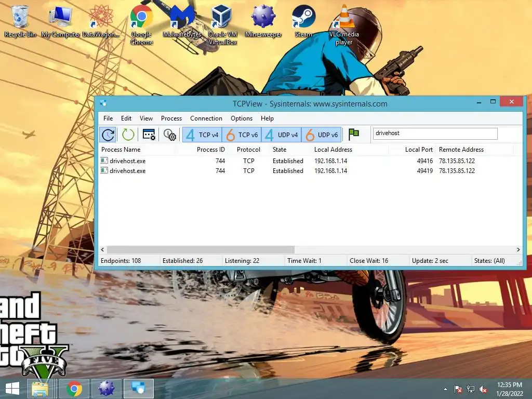The image size is (532, 399).
Task: Click the horizontal scrollbar left arrow
Action: tap(103, 250)
